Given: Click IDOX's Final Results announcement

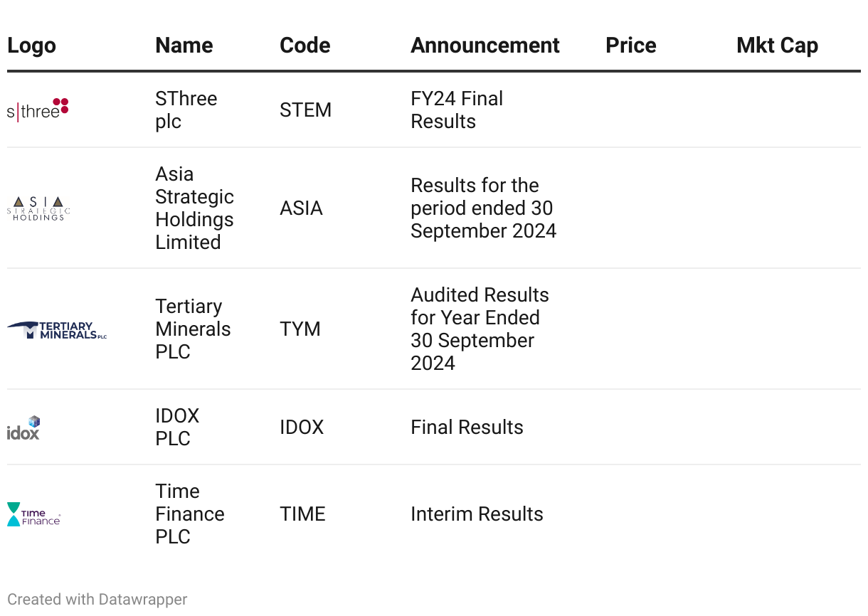Looking at the screenshot, I should coord(467,428).
